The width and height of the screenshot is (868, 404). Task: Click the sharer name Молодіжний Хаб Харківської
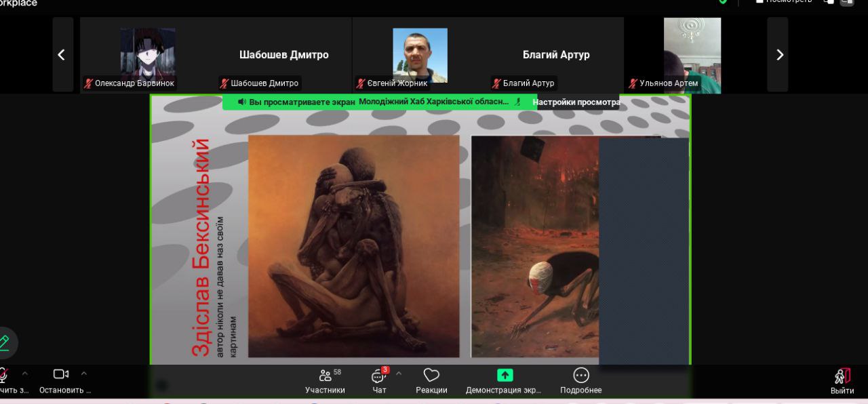click(x=433, y=102)
